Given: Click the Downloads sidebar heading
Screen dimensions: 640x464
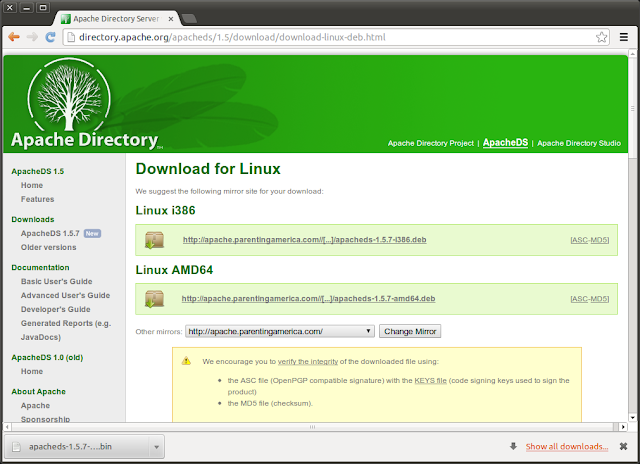Looking at the screenshot, I should [x=33, y=220].
